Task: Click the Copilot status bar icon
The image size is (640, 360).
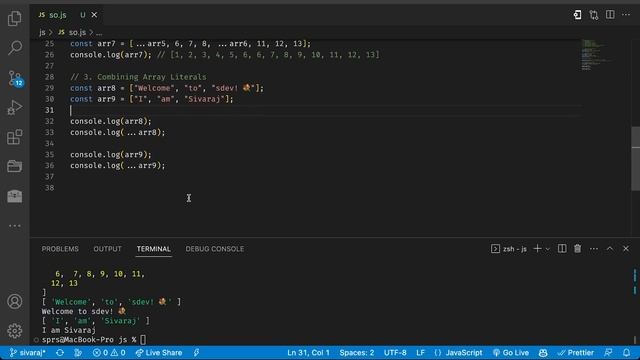Action: tap(543, 353)
